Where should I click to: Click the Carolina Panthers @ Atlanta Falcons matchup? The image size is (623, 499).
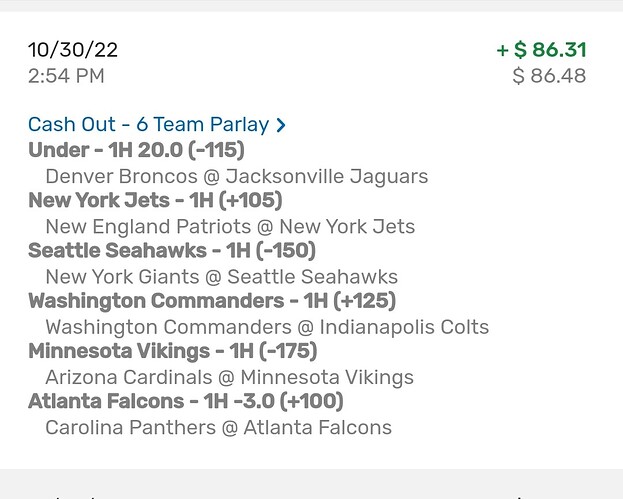pos(218,427)
